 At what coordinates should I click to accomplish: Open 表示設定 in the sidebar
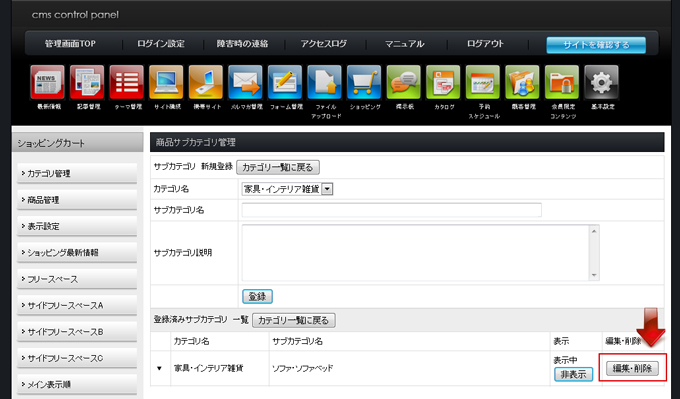coord(77,226)
